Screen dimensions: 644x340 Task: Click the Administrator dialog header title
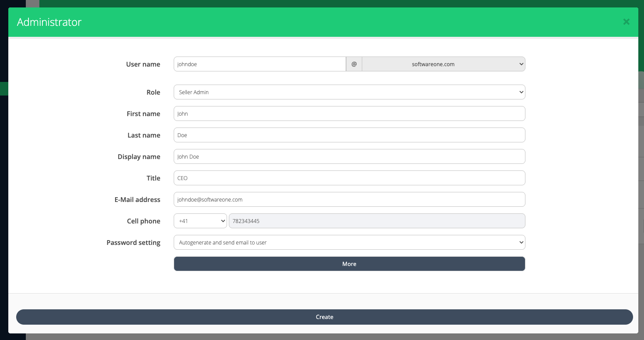49,22
